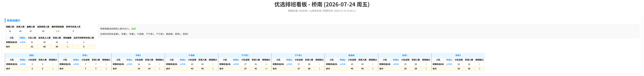
Task: Click the 实排人数 header in the 夜宵2 table
Action: tap(469, 60)
